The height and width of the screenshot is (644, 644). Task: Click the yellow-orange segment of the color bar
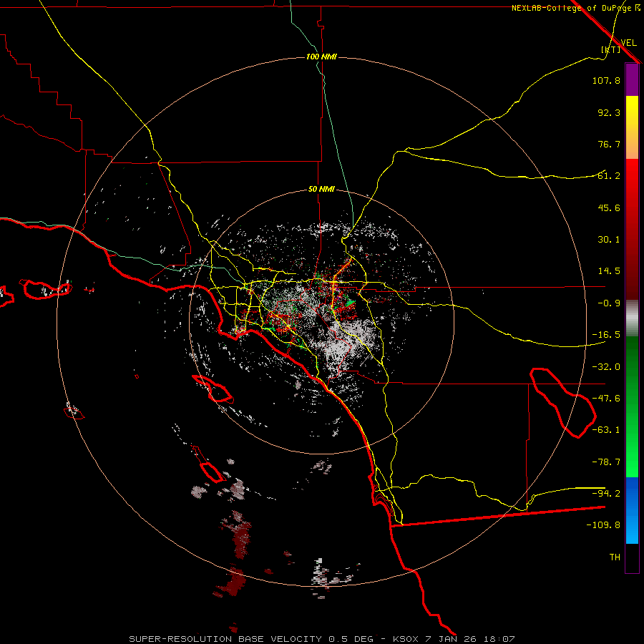pos(632,127)
